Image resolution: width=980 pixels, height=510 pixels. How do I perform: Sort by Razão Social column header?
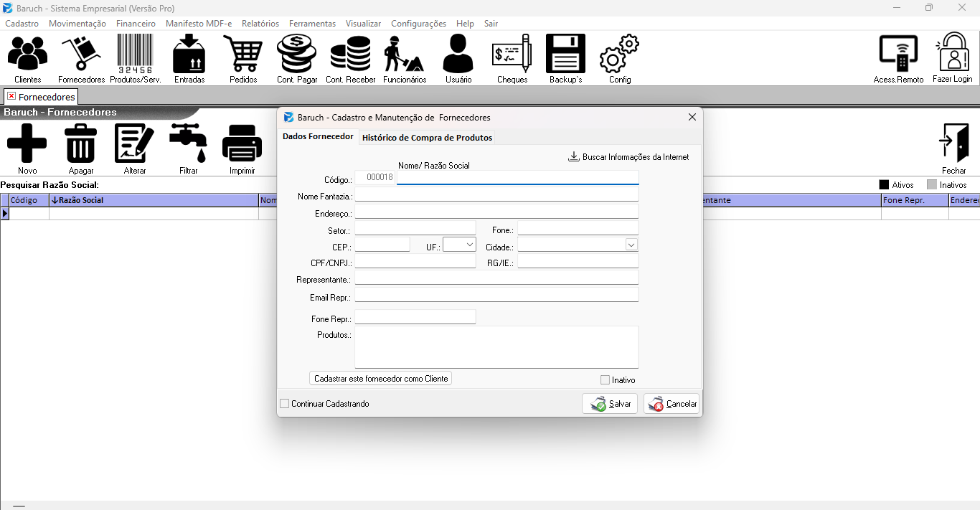tap(154, 200)
